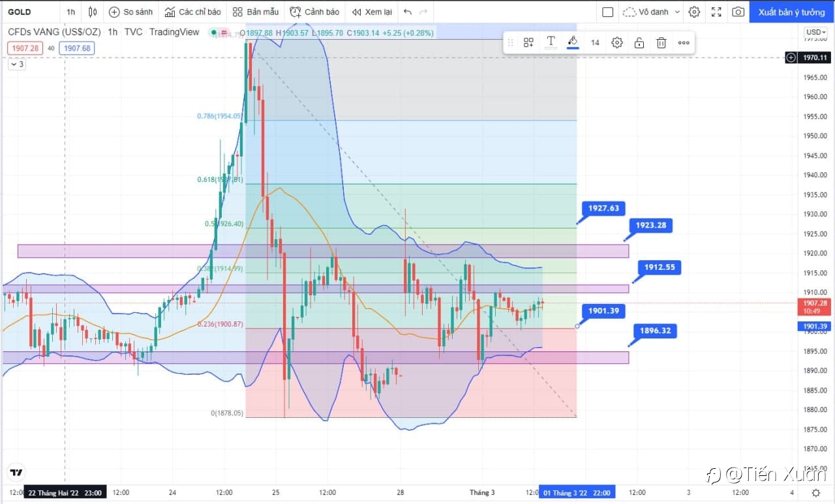The height and width of the screenshot is (504, 835).
Task: Open the GOLD symbol search
Action: (x=20, y=12)
